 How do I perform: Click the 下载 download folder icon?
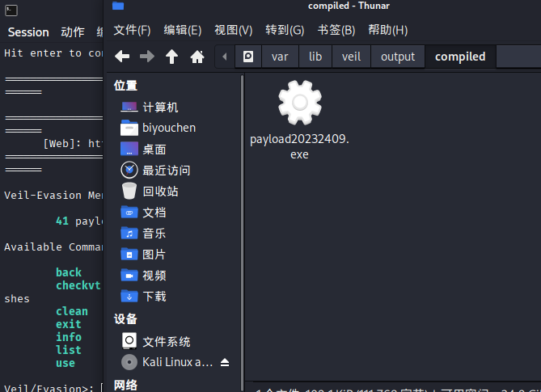[129, 296]
